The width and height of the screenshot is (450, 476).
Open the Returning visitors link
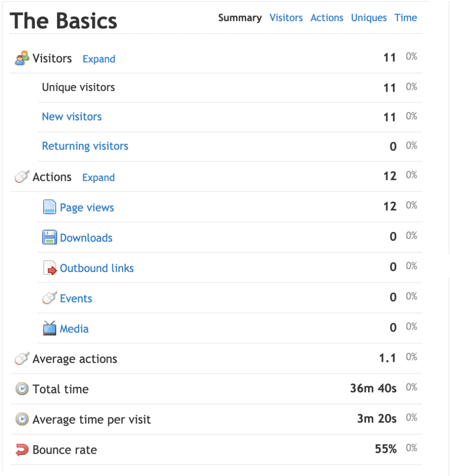point(85,146)
